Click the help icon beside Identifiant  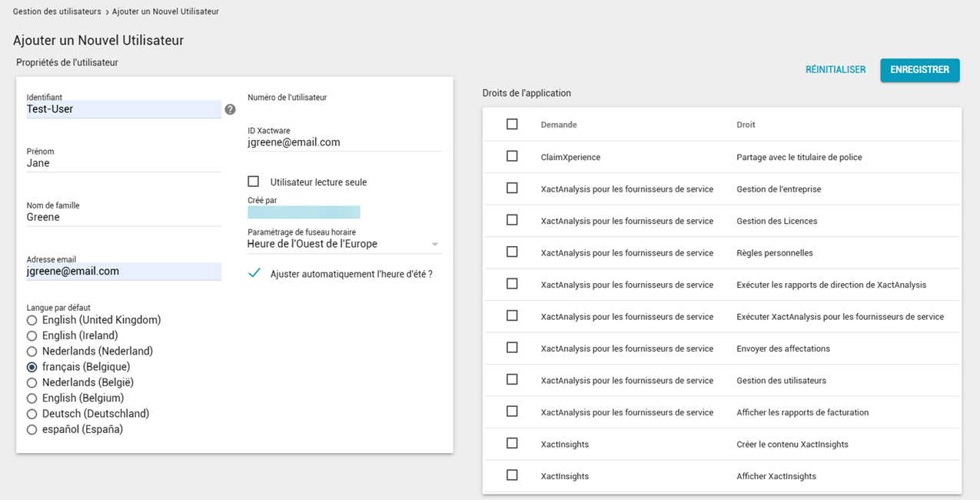coord(230,109)
